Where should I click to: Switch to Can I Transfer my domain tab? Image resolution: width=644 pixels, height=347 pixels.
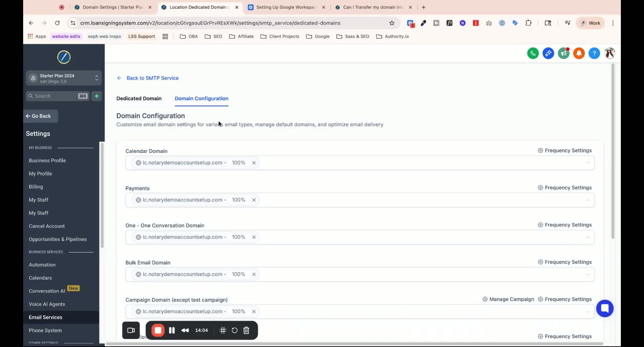[x=373, y=7]
